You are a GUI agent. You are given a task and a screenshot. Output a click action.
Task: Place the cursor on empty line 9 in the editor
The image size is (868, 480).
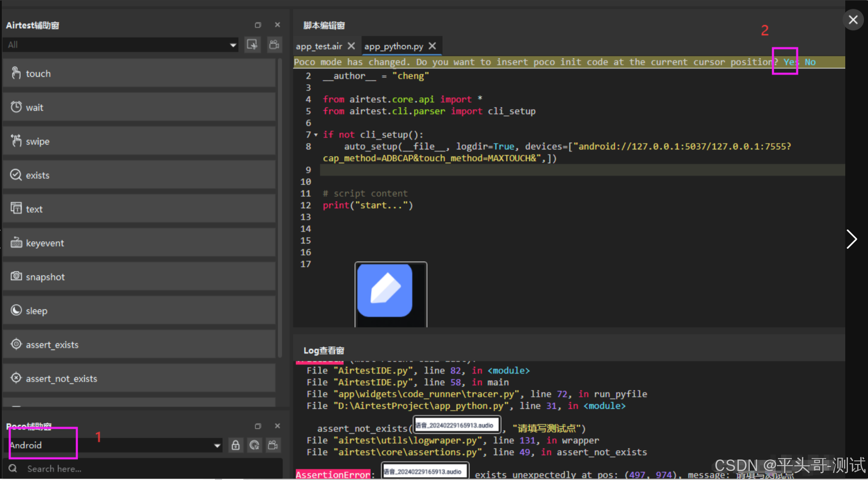pos(582,170)
